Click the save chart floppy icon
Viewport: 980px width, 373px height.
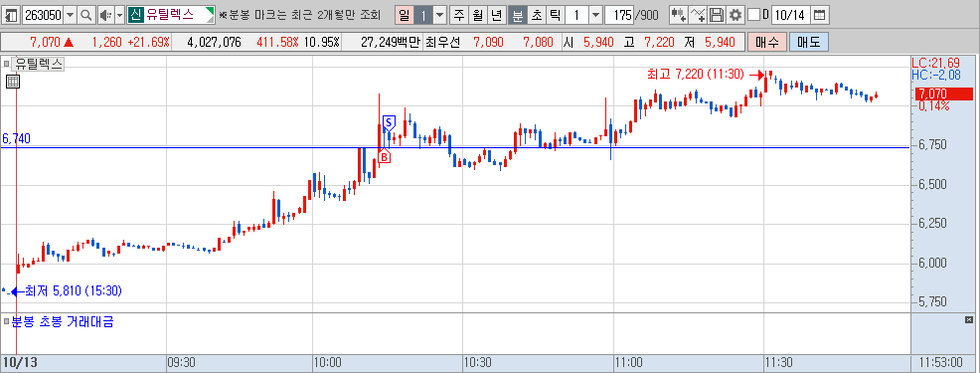(x=718, y=14)
